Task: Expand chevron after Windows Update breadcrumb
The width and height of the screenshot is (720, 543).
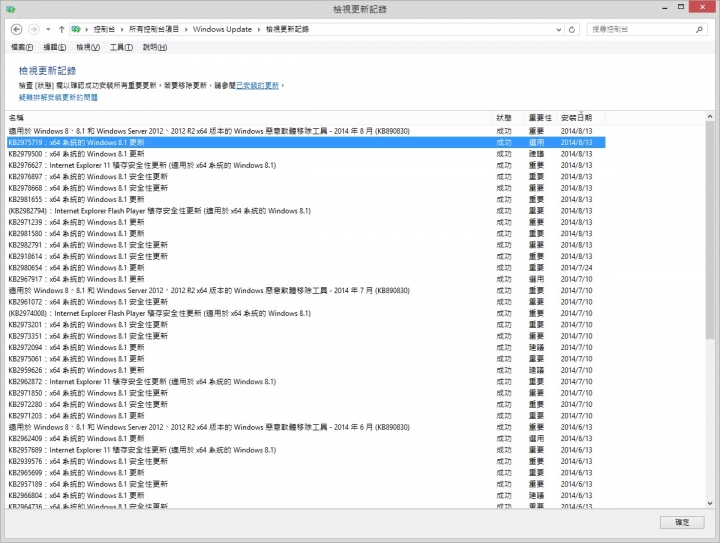Action: 259,29
